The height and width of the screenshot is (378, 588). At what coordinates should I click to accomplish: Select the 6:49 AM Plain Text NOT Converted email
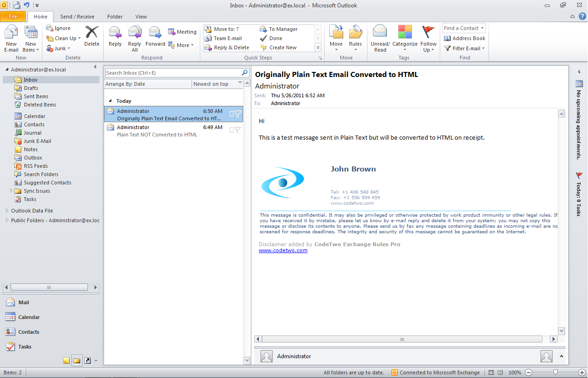(174, 131)
